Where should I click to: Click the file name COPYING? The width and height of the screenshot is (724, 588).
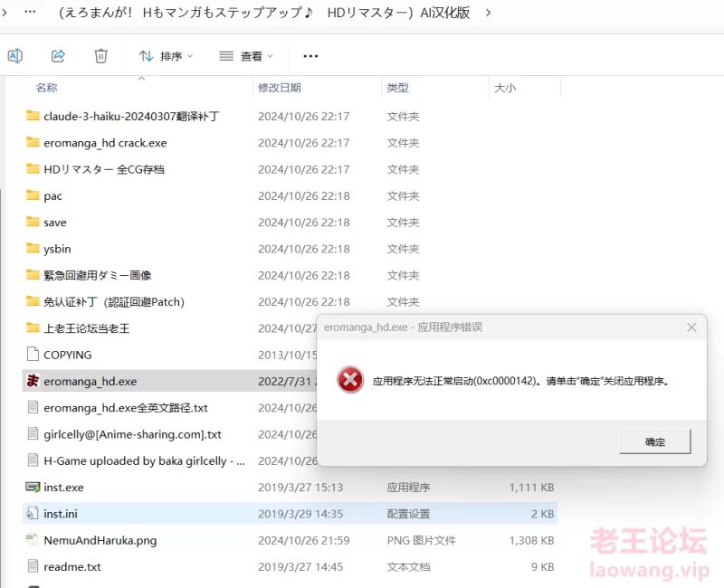coord(67,355)
